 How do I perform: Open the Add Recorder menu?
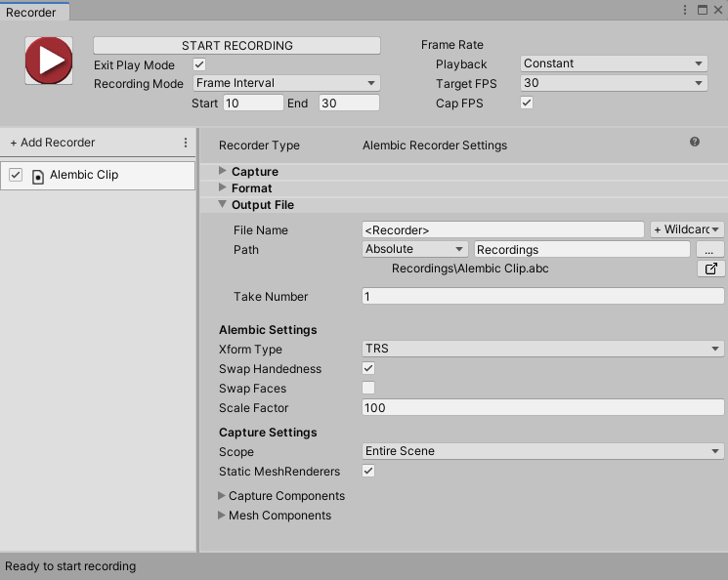(x=53, y=143)
